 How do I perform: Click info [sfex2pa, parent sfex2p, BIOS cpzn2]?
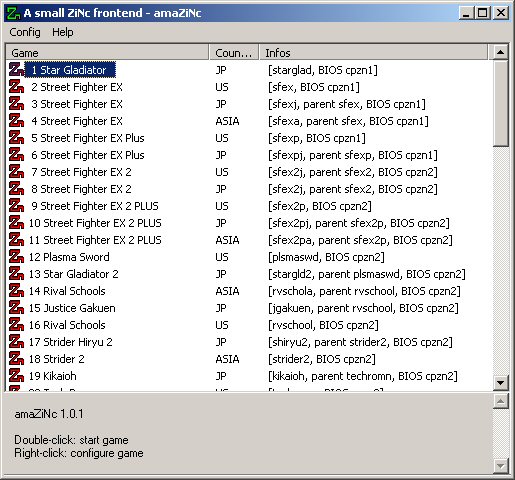(360, 240)
